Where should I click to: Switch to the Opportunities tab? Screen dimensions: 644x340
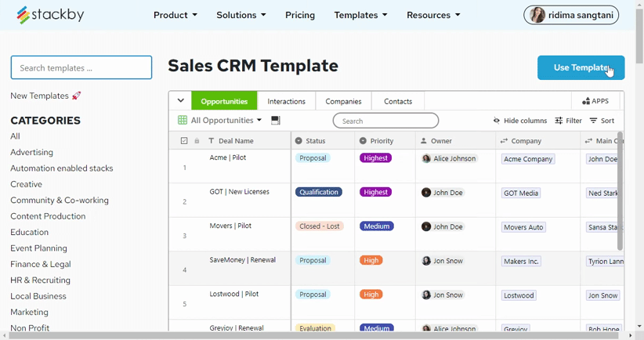(224, 101)
